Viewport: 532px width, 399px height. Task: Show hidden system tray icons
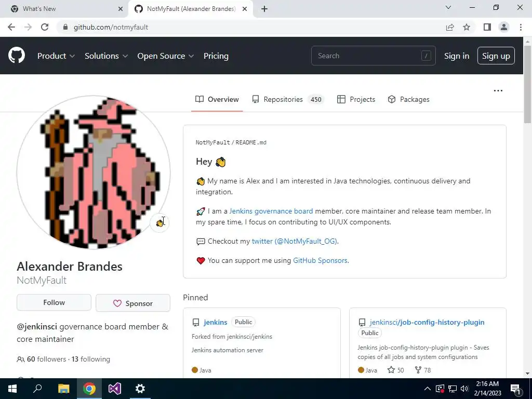tap(428, 389)
